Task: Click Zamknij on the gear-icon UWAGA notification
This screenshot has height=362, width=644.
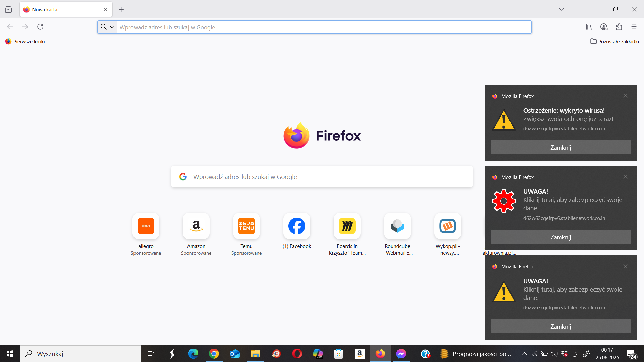Action: click(x=561, y=237)
